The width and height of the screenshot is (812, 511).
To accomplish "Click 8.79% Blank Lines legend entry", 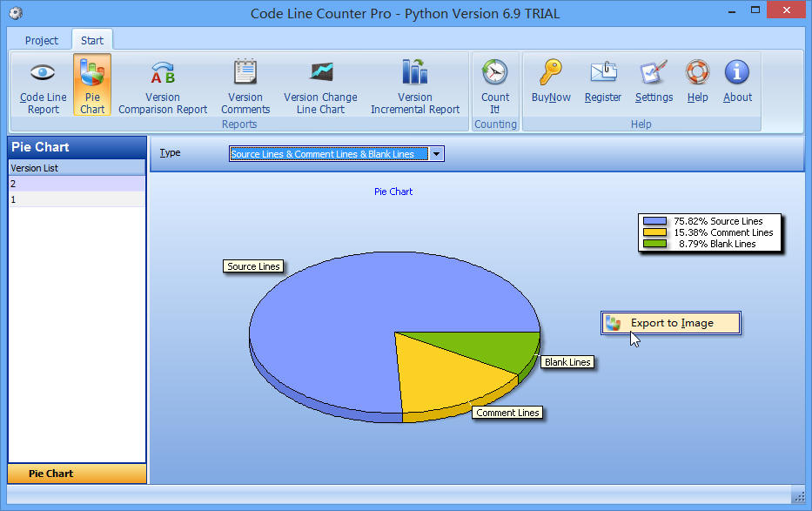I will 717,244.
